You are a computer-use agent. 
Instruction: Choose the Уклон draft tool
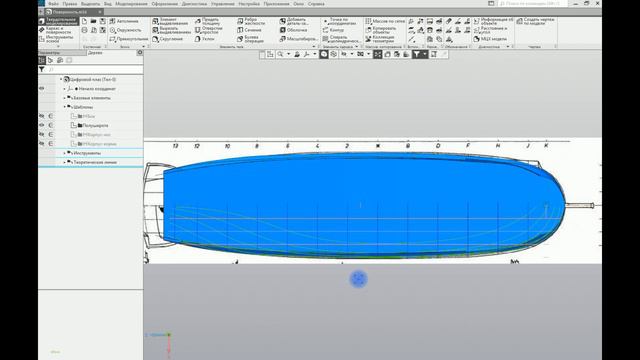[x=204, y=39]
